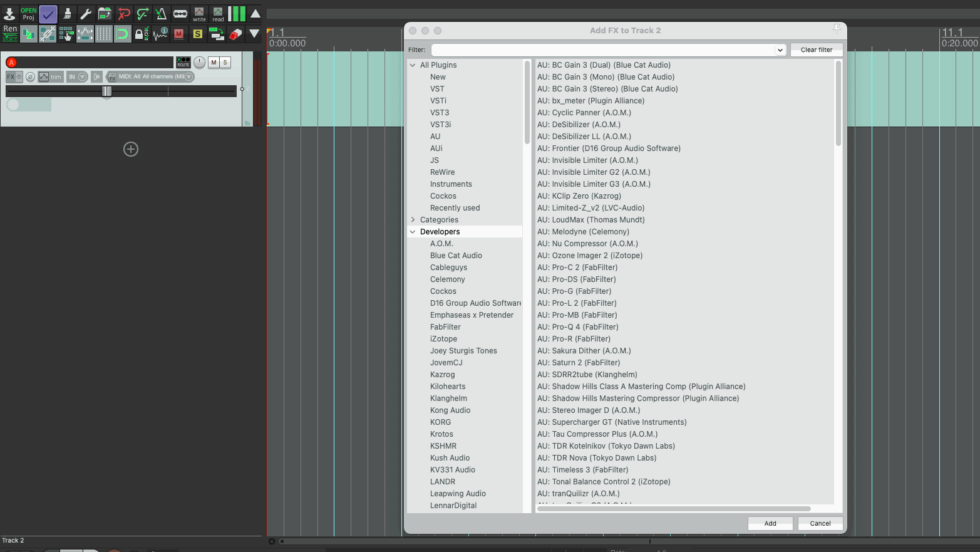Open the MIDI All channels input dropdown
Image resolution: width=980 pixels, height=552 pixels.
pos(150,76)
